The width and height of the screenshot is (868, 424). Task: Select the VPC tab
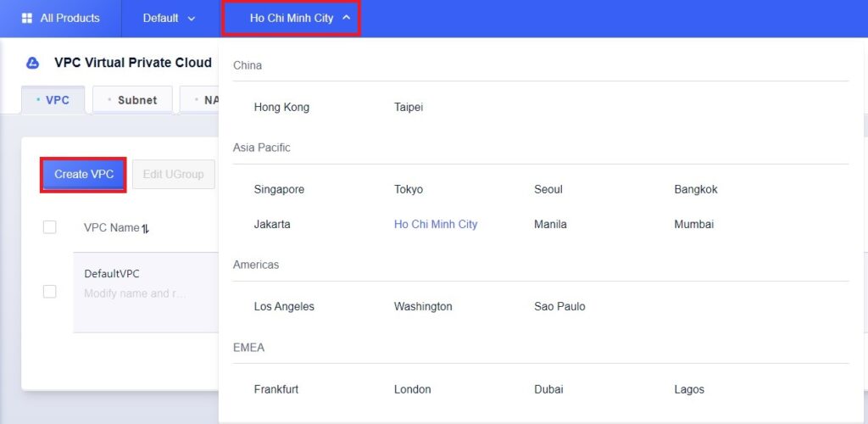click(x=53, y=100)
